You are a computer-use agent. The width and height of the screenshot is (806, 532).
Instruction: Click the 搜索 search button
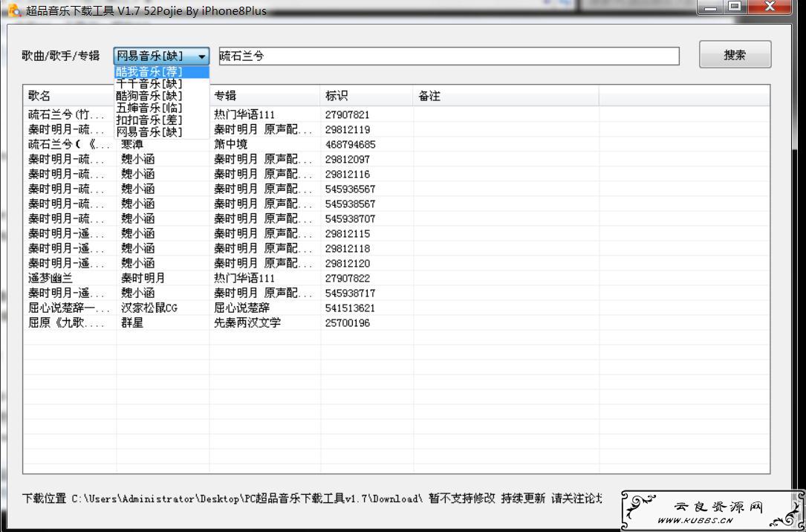pos(735,55)
